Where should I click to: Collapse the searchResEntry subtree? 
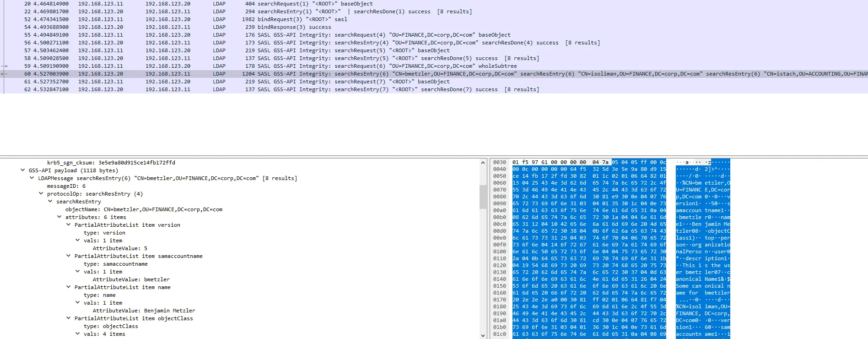[50, 202]
